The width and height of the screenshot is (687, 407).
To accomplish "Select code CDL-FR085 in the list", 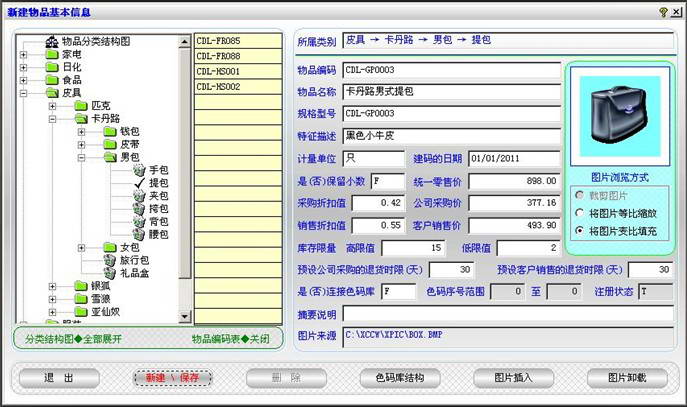I will [x=238, y=41].
